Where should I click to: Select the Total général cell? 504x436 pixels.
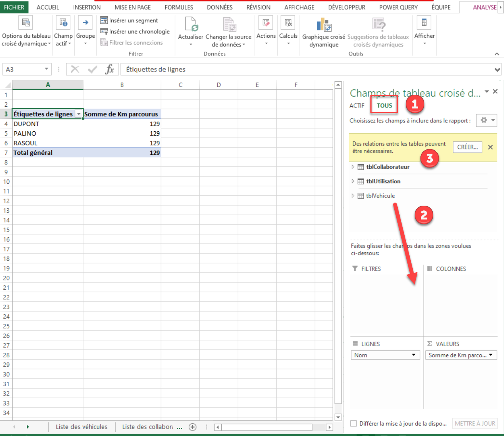(48, 153)
